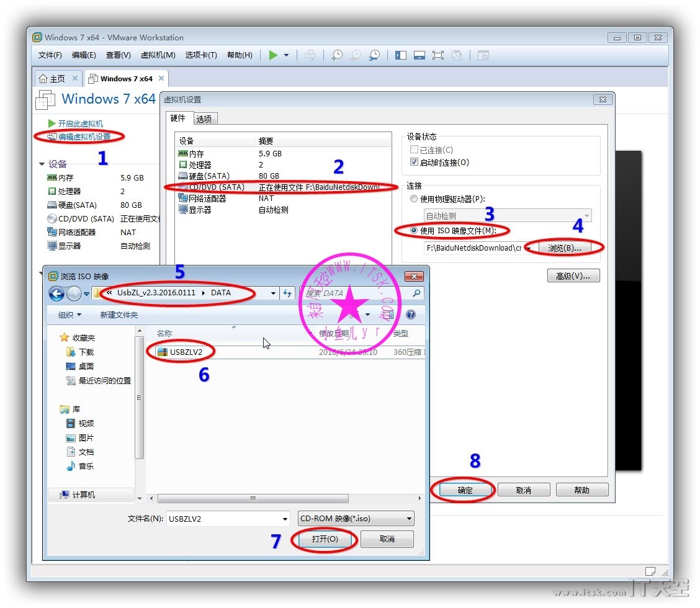Select the USBZLV2 file icon
Screen dimensions: 700x608
pyautogui.click(x=163, y=352)
